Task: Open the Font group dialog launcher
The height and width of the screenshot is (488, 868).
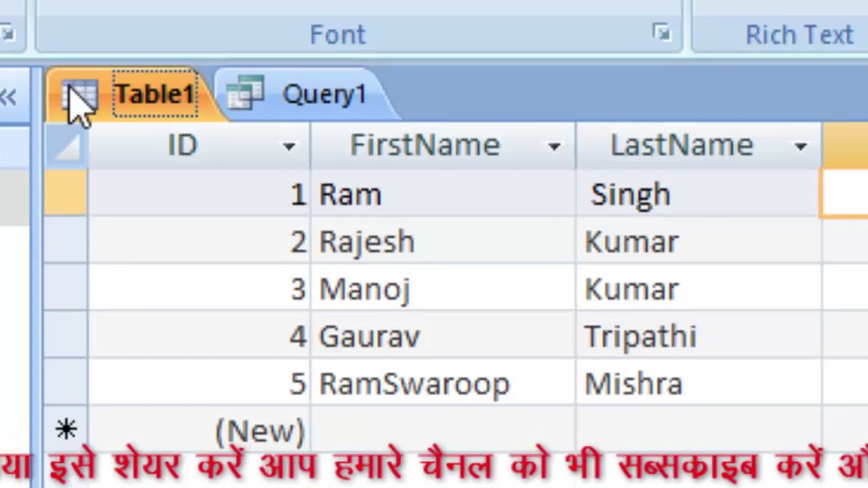Action: [661, 32]
